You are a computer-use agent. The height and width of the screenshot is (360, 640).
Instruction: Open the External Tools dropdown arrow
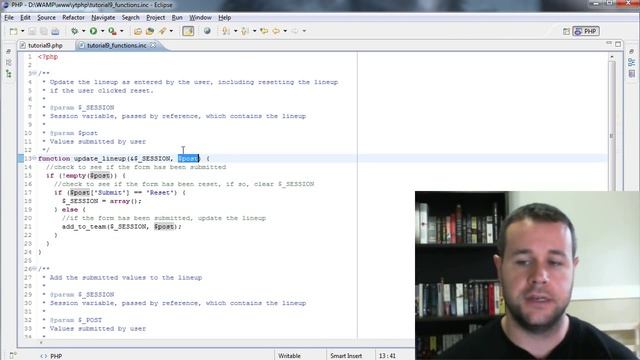(x=122, y=31)
